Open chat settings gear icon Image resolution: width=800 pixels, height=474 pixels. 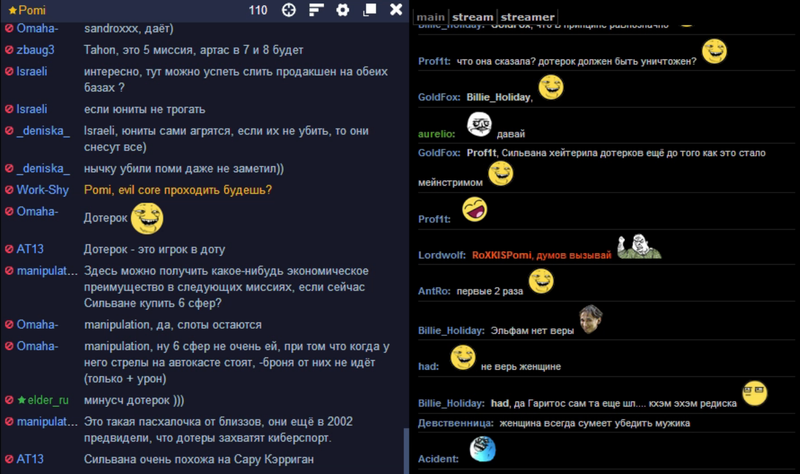343,10
